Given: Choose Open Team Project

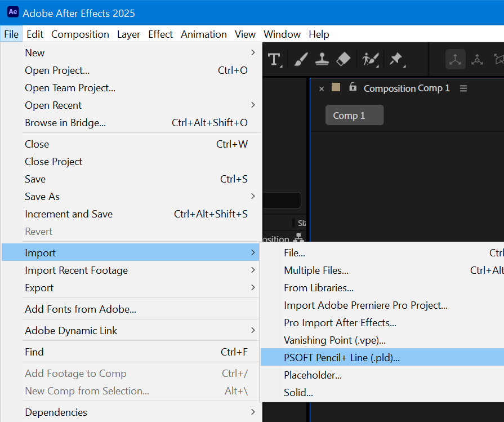Looking at the screenshot, I should pos(131,87).
